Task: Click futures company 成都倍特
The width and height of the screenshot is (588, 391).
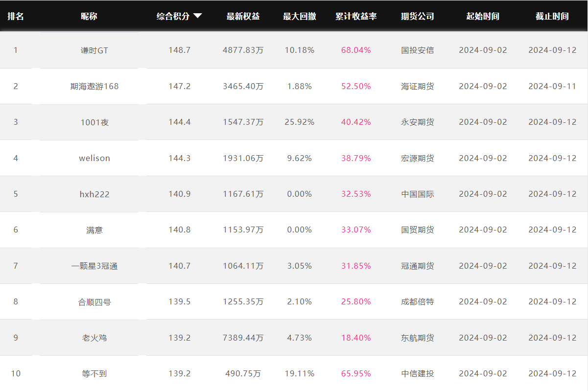Action: (x=418, y=301)
